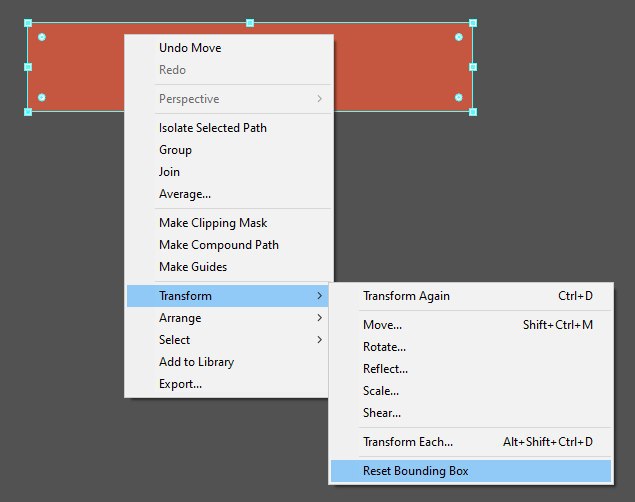Screen dimensions: 635x502
Task: Select Reflect... from the Transform submenu
Action: tap(471, 369)
